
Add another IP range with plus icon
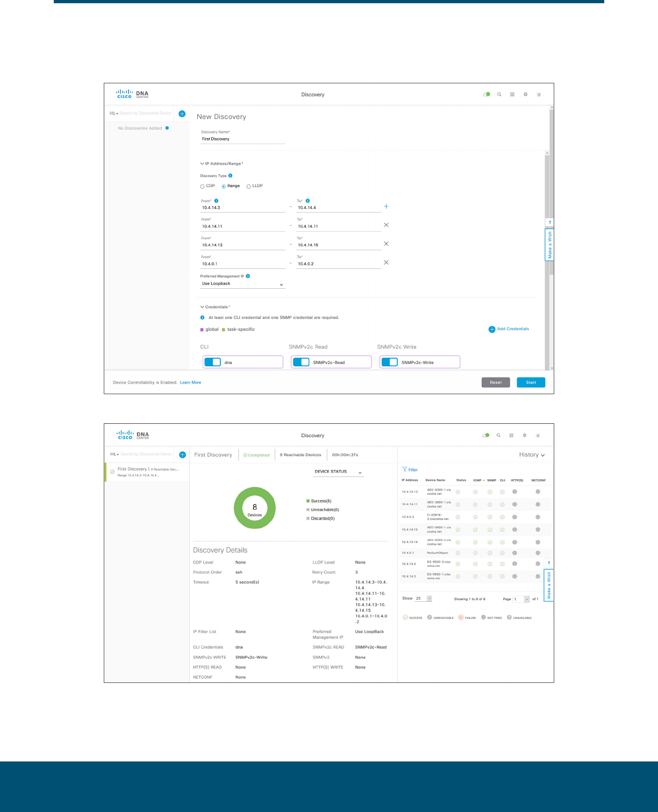tap(386, 206)
